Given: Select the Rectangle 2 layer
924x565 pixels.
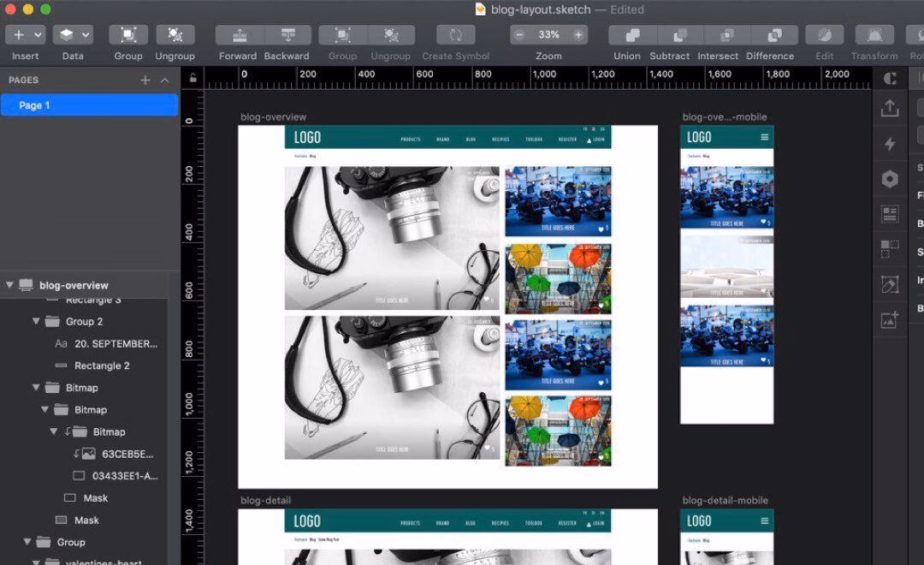Looking at the screenshot, I should tap(103, 366).
